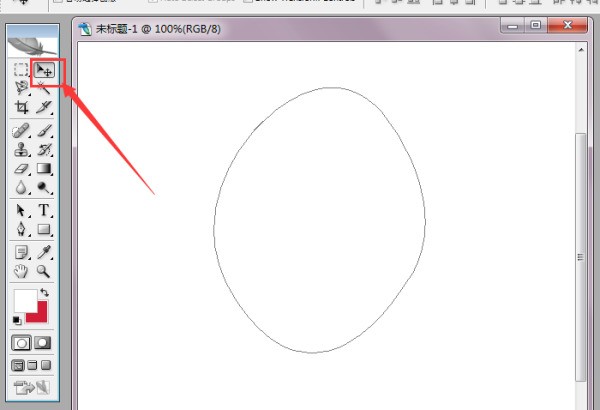This screenshot has width=600, height=410.
Task: Swap foreground and background colors
Action: pyautogui.click(x=44, y=292)
